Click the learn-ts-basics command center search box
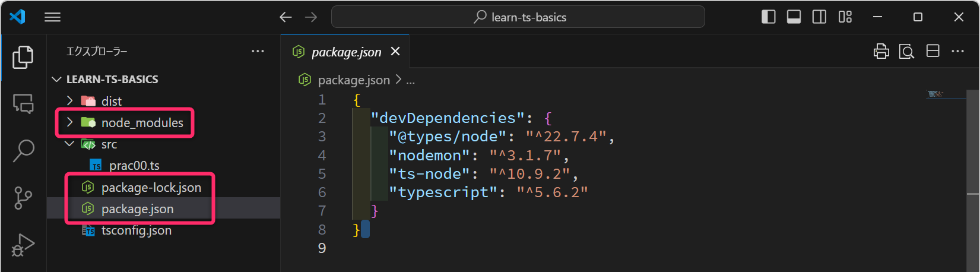This screenshot has width=980, height=272. coord(518,17)
